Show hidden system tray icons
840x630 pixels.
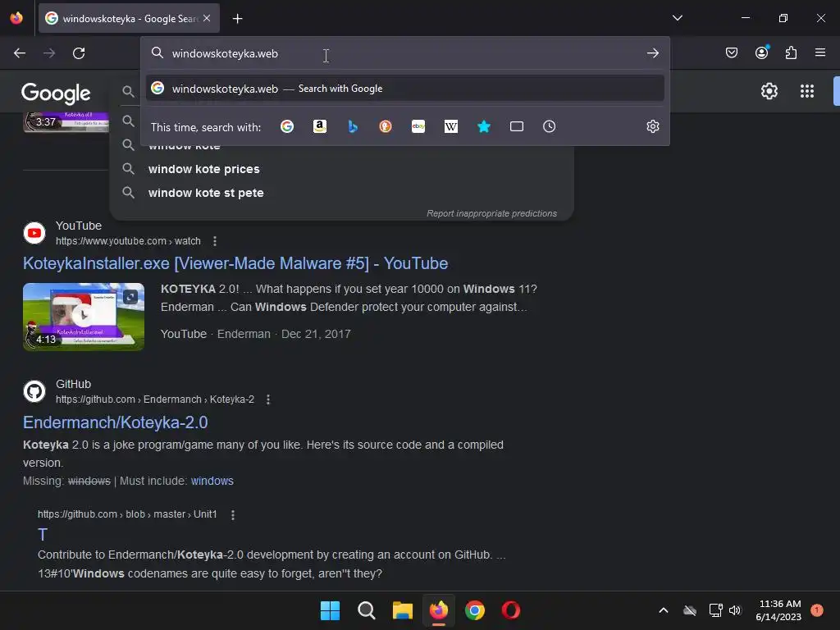click(663, 610)
